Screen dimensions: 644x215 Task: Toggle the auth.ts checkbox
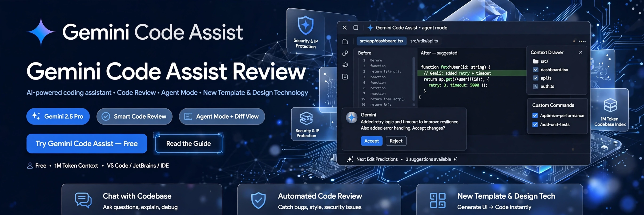(535, 86)
